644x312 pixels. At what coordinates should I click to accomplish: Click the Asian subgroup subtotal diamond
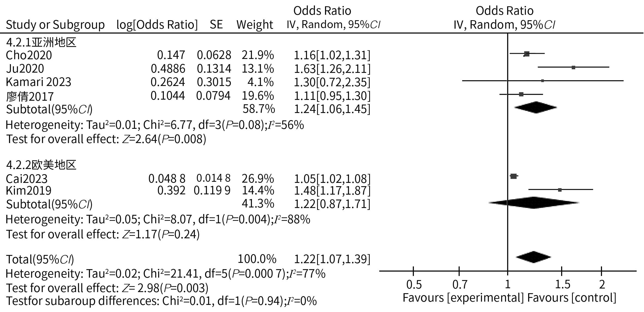point(535,107)
